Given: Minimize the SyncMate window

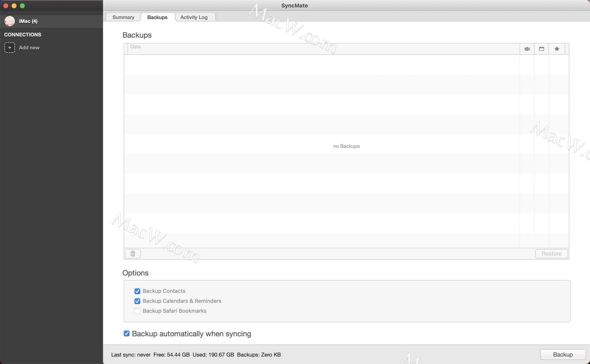Looking at the screenshot, I should pos(14,6).
